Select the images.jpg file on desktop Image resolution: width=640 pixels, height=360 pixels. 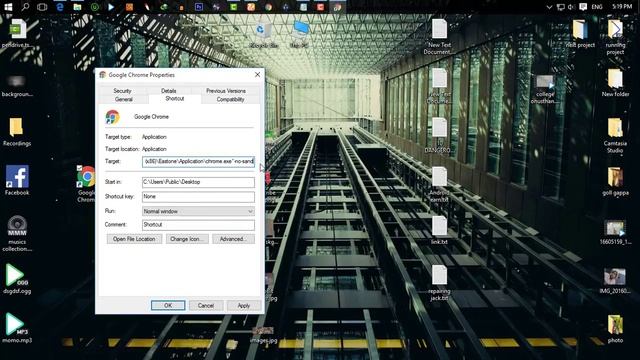[264, 335]
